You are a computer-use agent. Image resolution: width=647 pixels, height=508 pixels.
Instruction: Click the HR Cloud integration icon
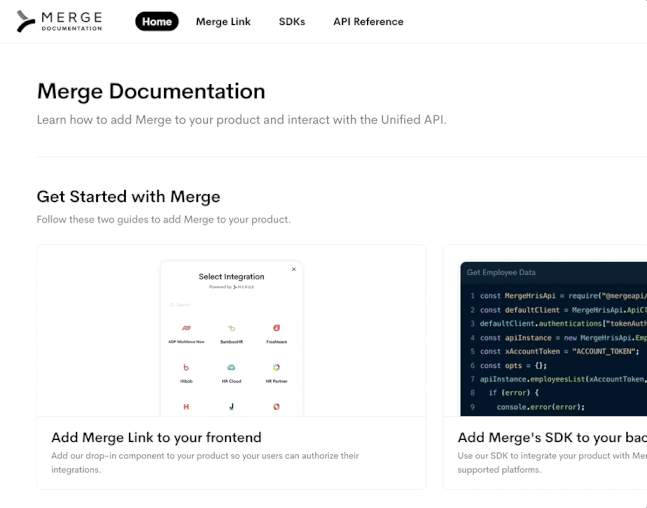click(231, 367)
